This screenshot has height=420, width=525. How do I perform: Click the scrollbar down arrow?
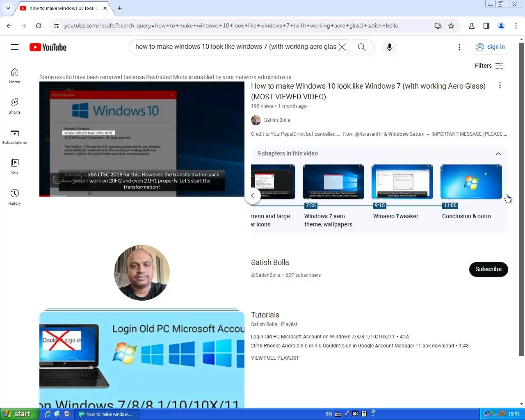pyautogui.click(x=521, y=404)
